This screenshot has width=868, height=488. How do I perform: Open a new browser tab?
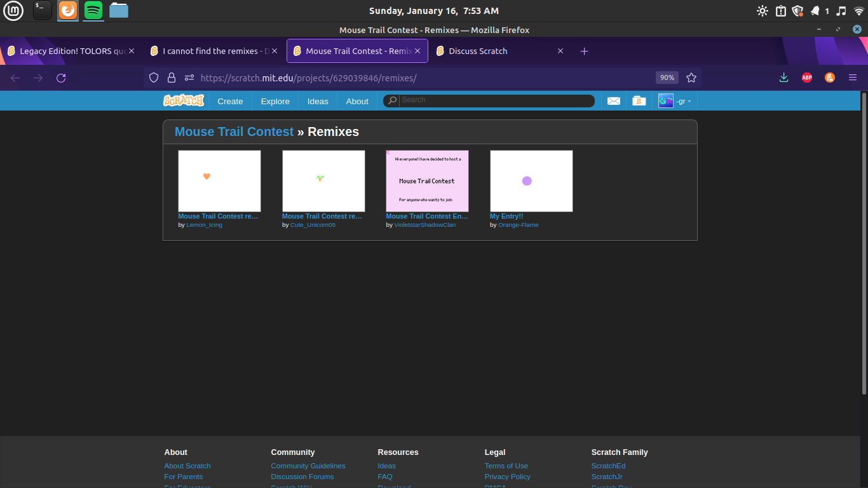click(x=584, y=51)
